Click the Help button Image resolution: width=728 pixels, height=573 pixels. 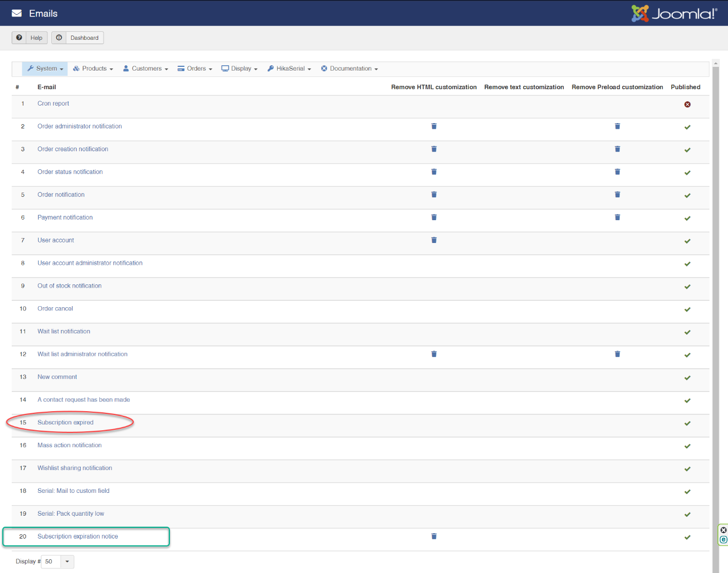pyautogui.click(x=30, y=38)
